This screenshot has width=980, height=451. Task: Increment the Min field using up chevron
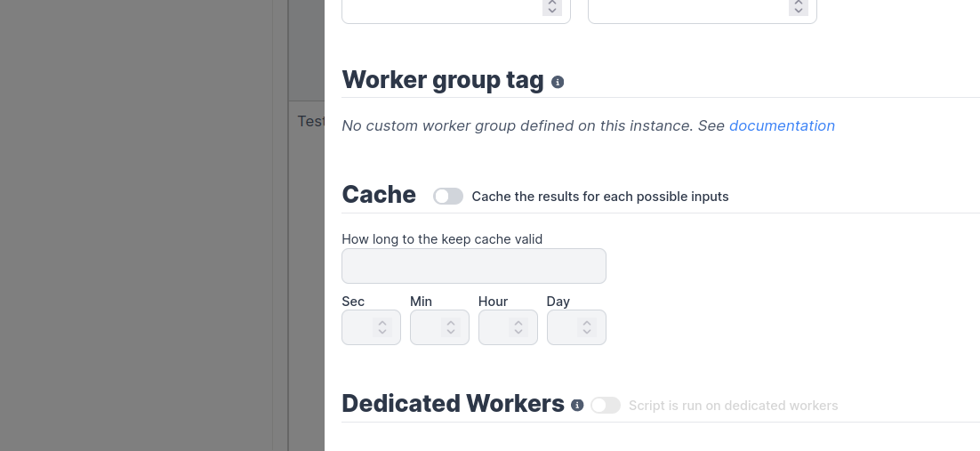click(x=451, y=322)
